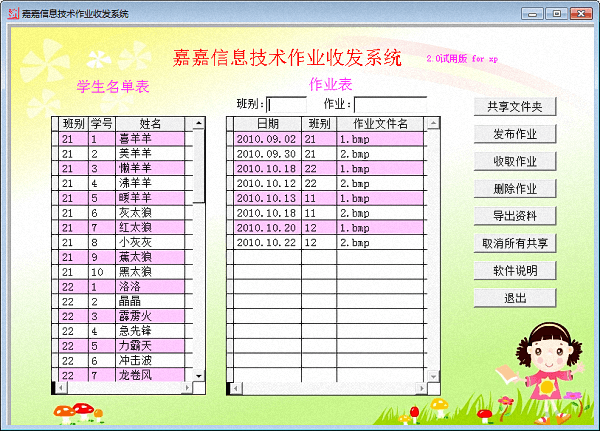Click the 退出 exit button
600x431 pixels.
[x=514, y=298]
